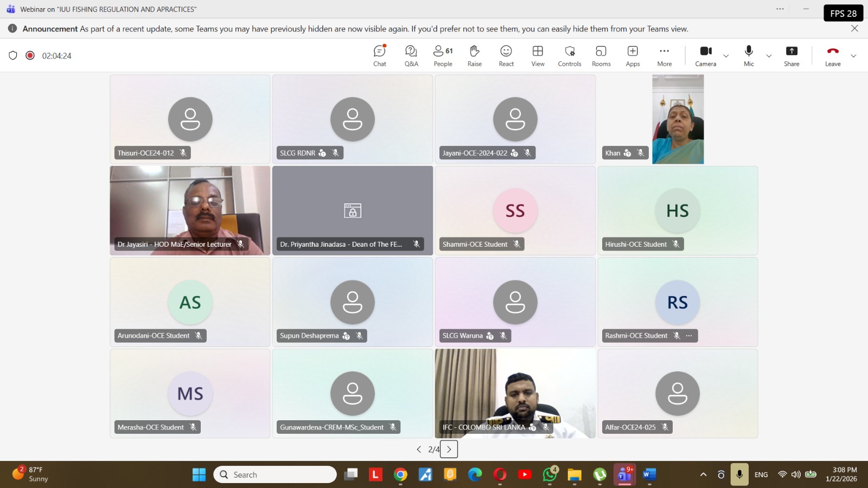
Task: Leave the meeting
Action: click(833, 54)
